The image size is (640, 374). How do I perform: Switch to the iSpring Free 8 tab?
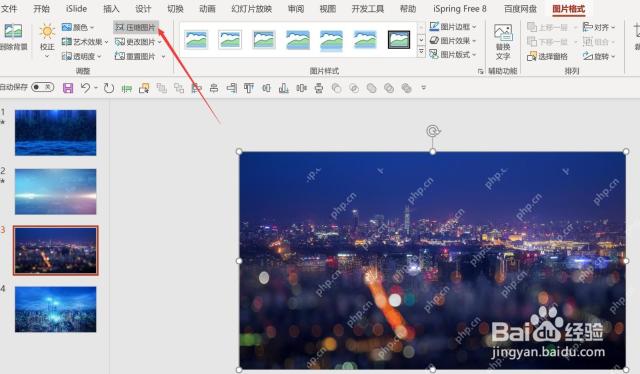coord(460,9)
